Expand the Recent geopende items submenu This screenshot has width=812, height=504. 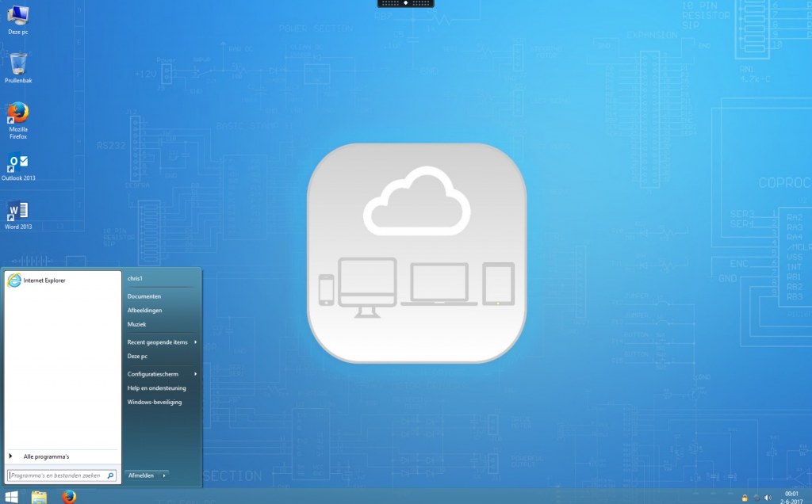pos(162,342)
